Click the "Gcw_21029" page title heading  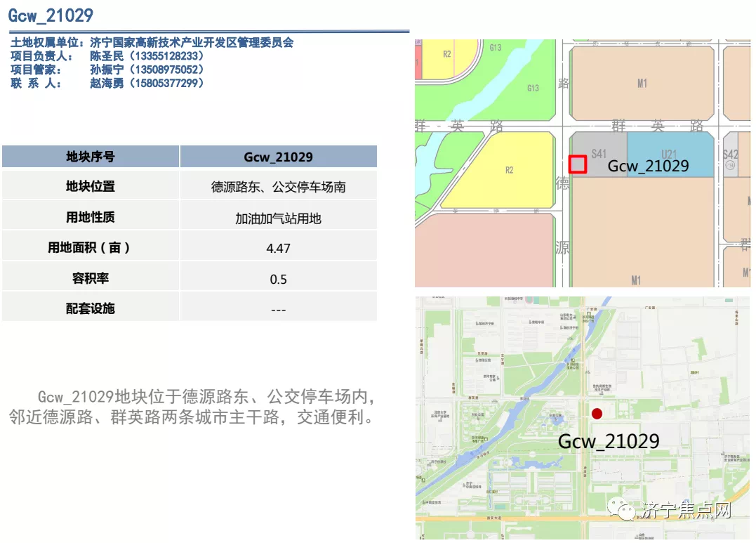[51, 15]
